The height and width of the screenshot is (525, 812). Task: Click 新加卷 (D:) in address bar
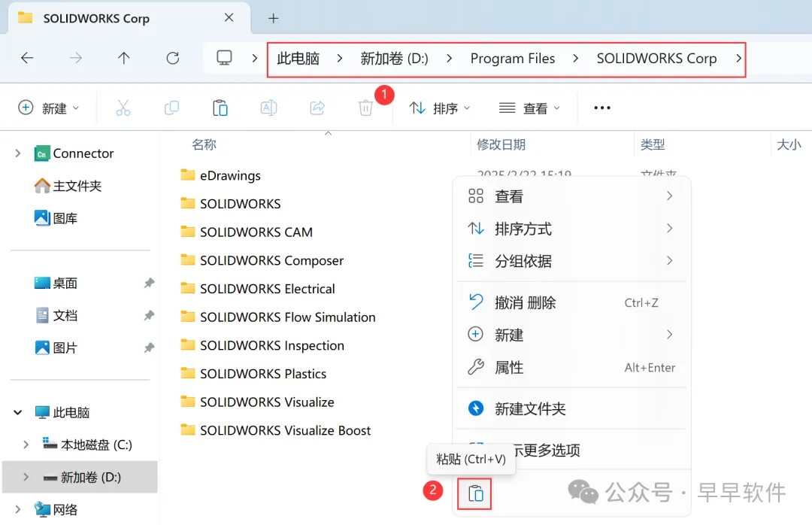tap(394, 58)
